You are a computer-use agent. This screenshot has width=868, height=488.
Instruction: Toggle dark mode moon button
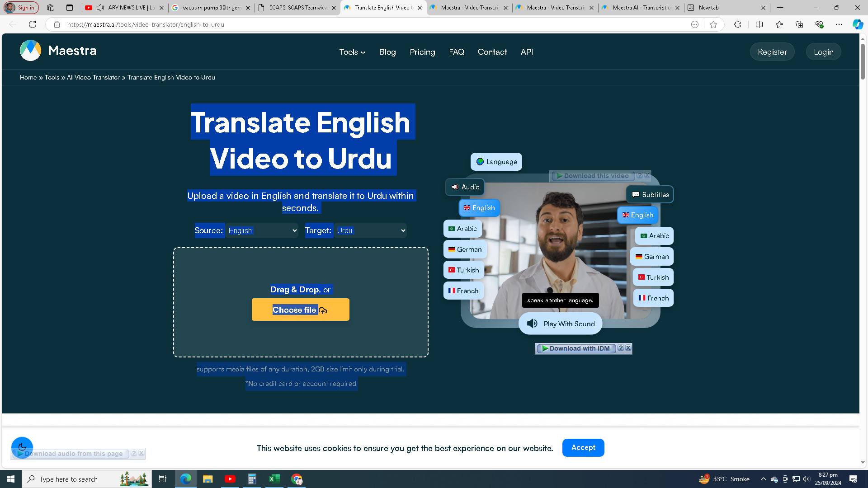coord(22,448)
